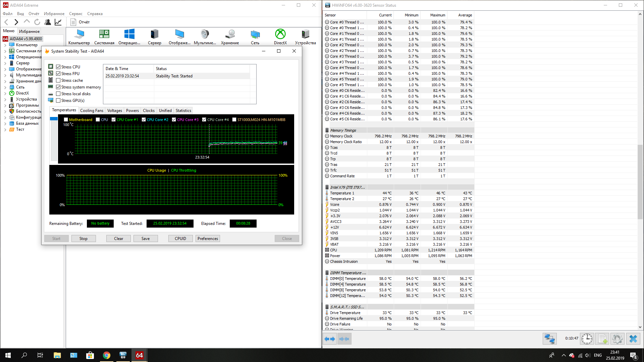The width and height of the screenshot is (644, 362).
Task: Click HWiNFO clock reset timer icon
Action: [x=587, y=339]
